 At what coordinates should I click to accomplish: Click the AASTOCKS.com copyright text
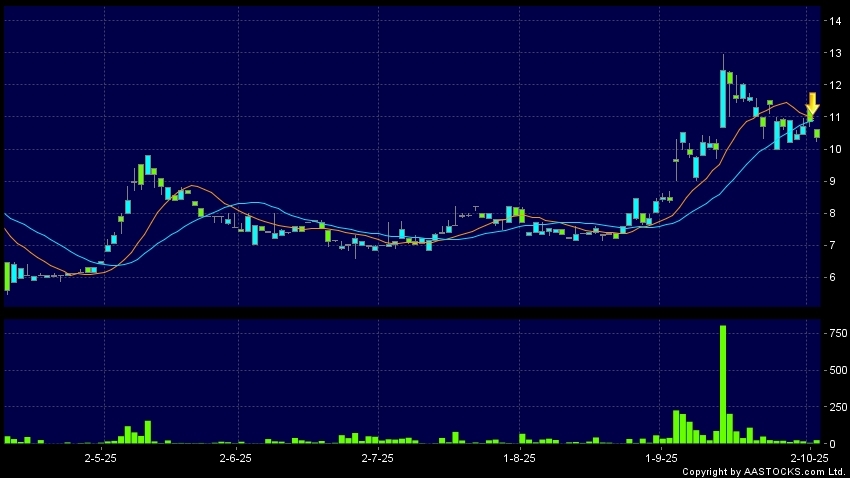(x=767, y=471)
